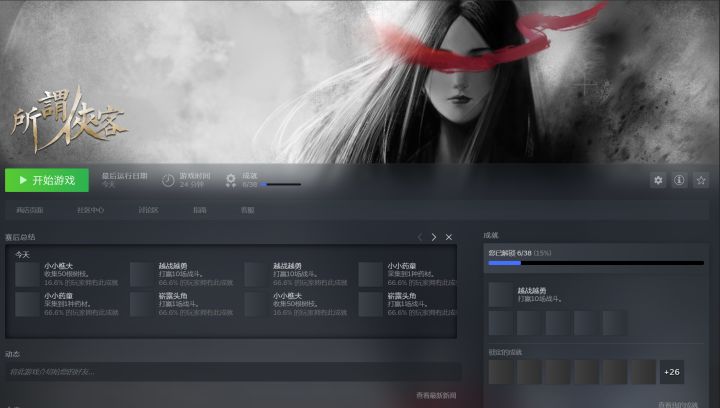Click the 动态 activity section heading
This screenshot has width=720, height=408.
click(12, 354)
